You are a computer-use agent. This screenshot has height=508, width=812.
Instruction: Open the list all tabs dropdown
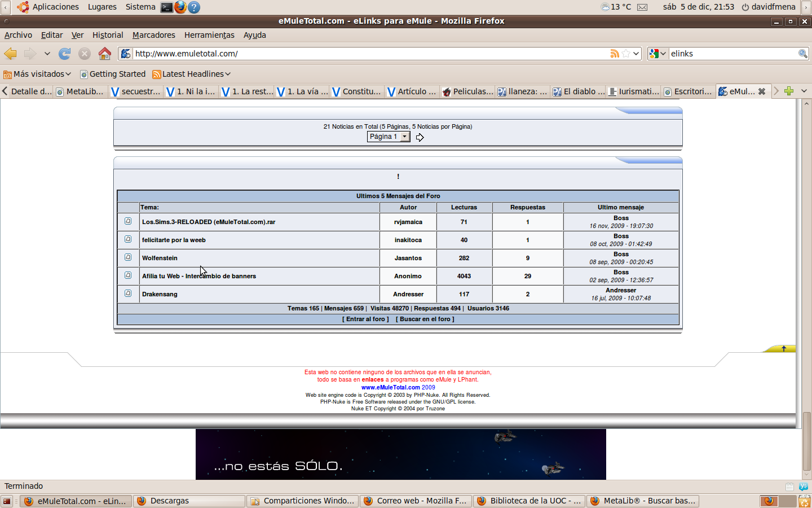coord(804,91)
